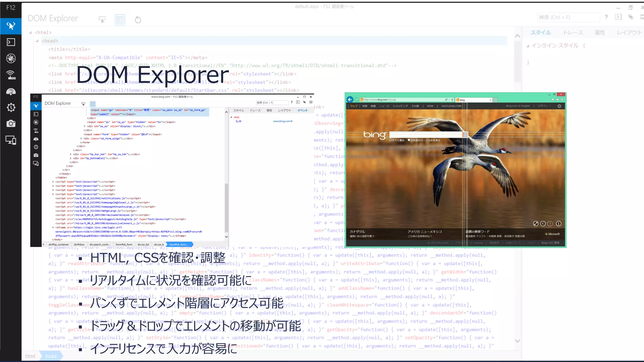Switch to the 属性 tab in the large window
Image resolution: width=644 pixels, height=362 pixels.
click(x=600, y=33)
